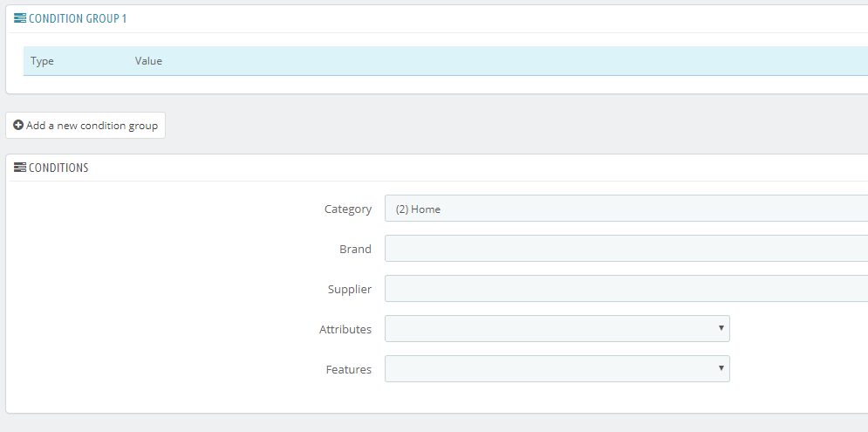Click the Attributes dropdown arrow
The image size is (868, 432).
pos(721,328)
